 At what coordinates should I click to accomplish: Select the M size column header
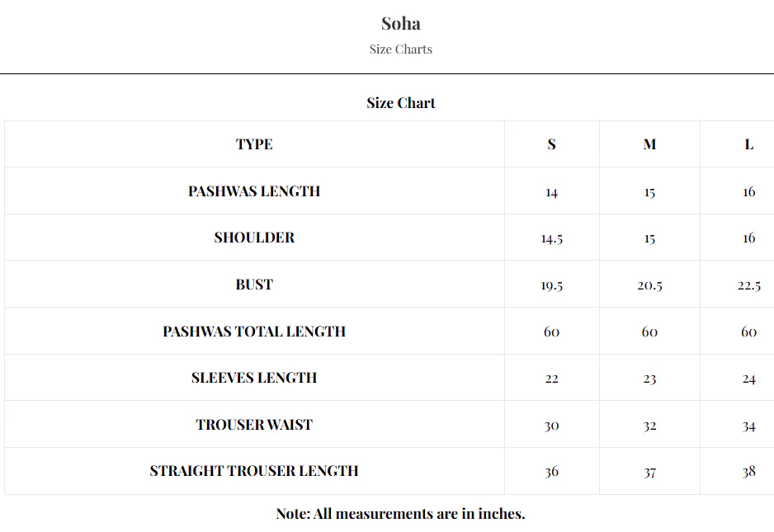point(649,144)
